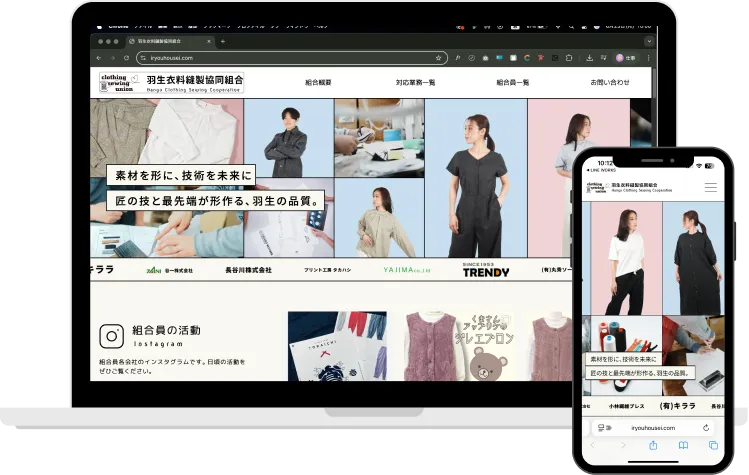The width and height of the screenshot is (749, 475).
Task: Open the 対応業務一覧 navigation item
Action: [415, 82]
